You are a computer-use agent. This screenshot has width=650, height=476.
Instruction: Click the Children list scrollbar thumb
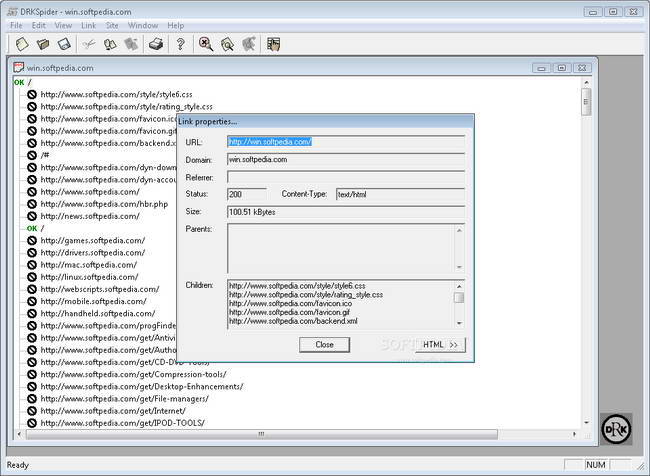[459, 298]
